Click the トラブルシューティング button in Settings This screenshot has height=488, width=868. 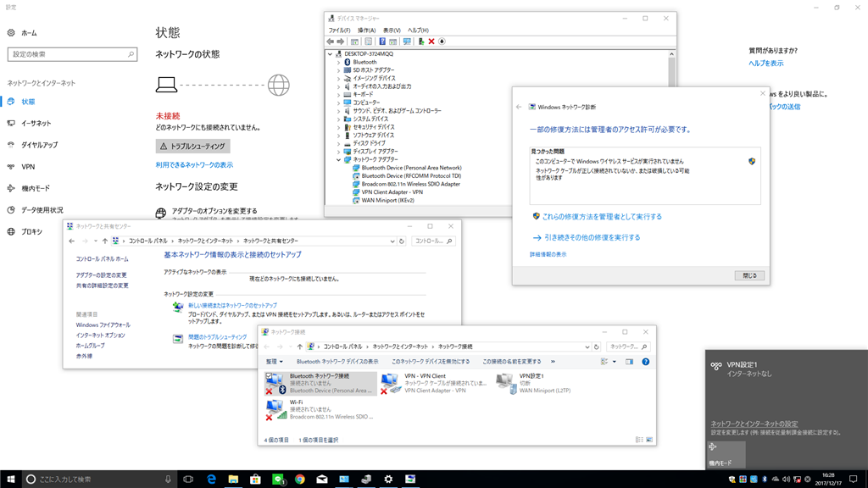coord(192,146)
